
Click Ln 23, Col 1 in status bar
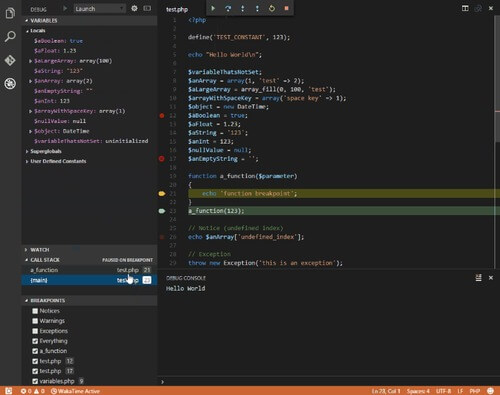point(386,391)
